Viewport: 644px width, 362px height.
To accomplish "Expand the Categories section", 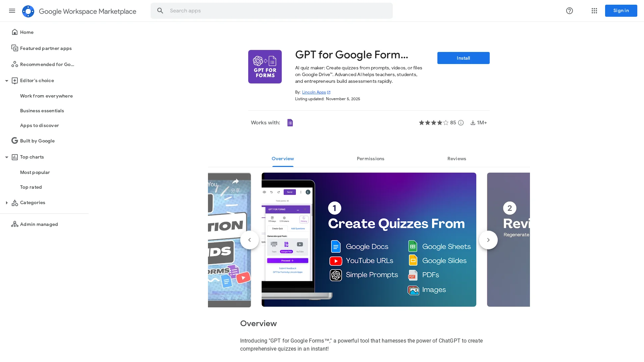I will [x=6, y=202].
